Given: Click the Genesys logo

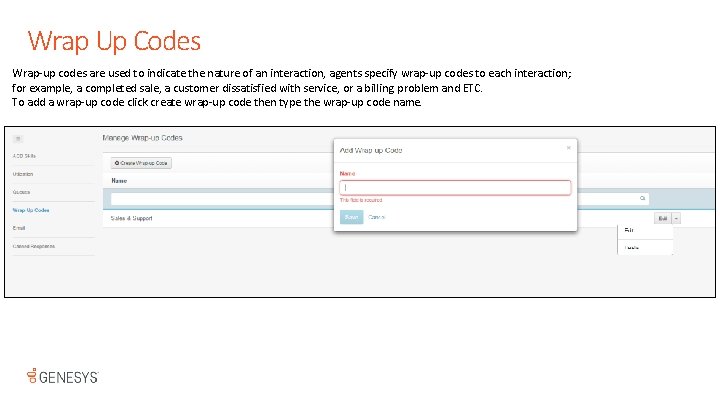Looking at the screenshot, I should (62, 376).
